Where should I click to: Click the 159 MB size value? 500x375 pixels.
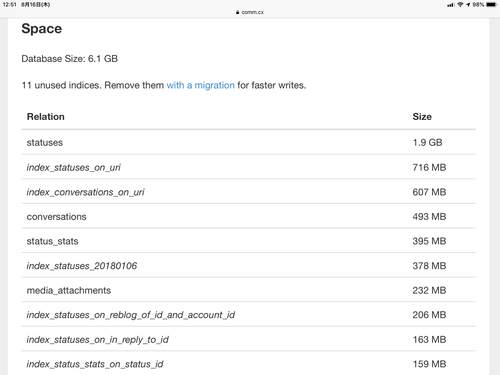pyautogui.click(x=429, y=364)
